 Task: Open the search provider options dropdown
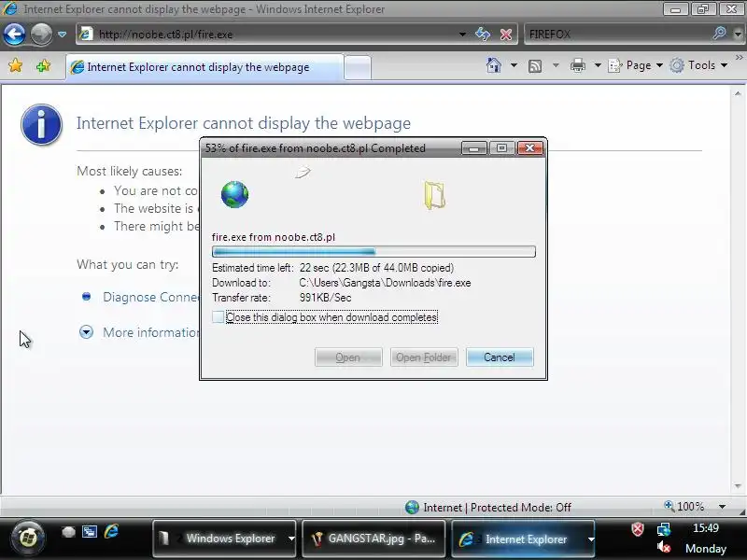(x=738, y=35)
